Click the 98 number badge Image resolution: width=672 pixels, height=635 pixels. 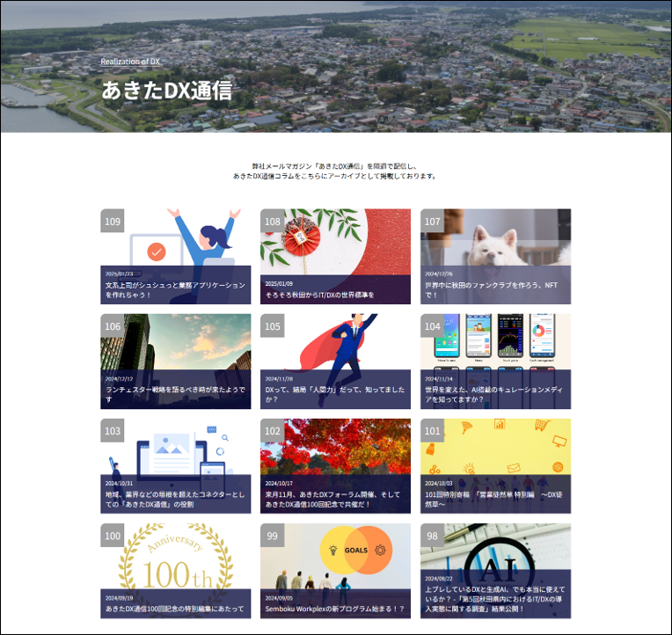432,536
